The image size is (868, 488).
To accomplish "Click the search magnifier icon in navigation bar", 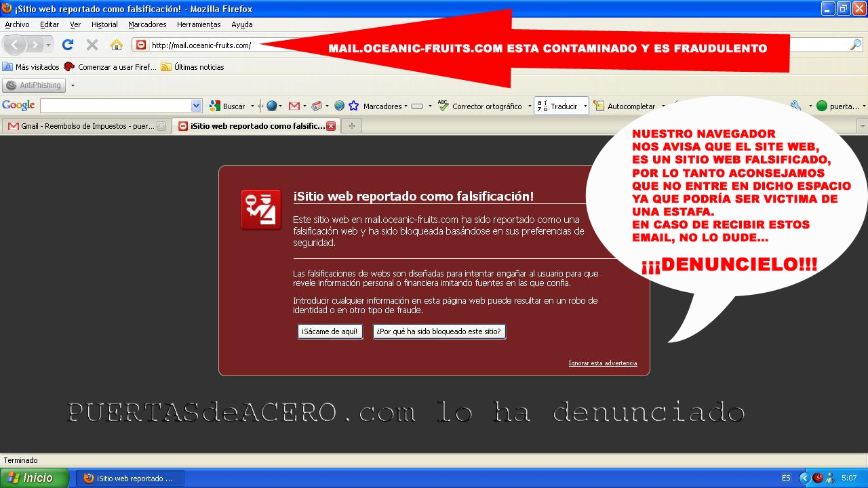I will [x=856, y=45].
